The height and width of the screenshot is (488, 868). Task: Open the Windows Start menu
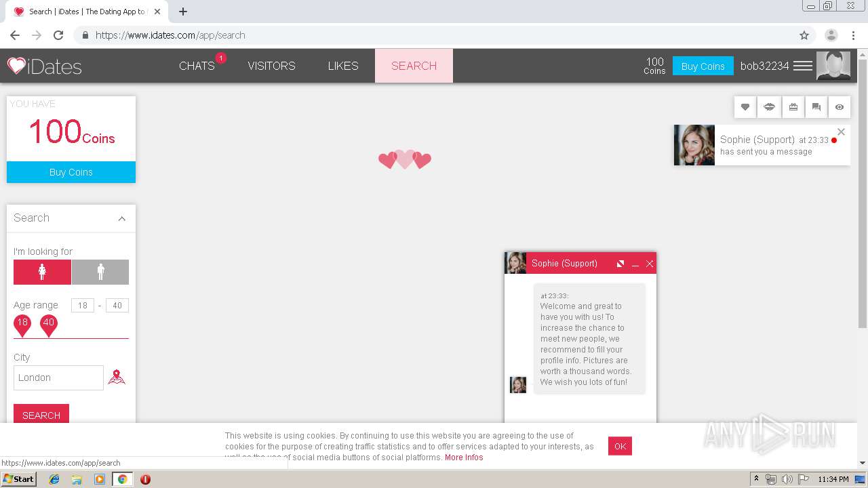coord(19,479)
